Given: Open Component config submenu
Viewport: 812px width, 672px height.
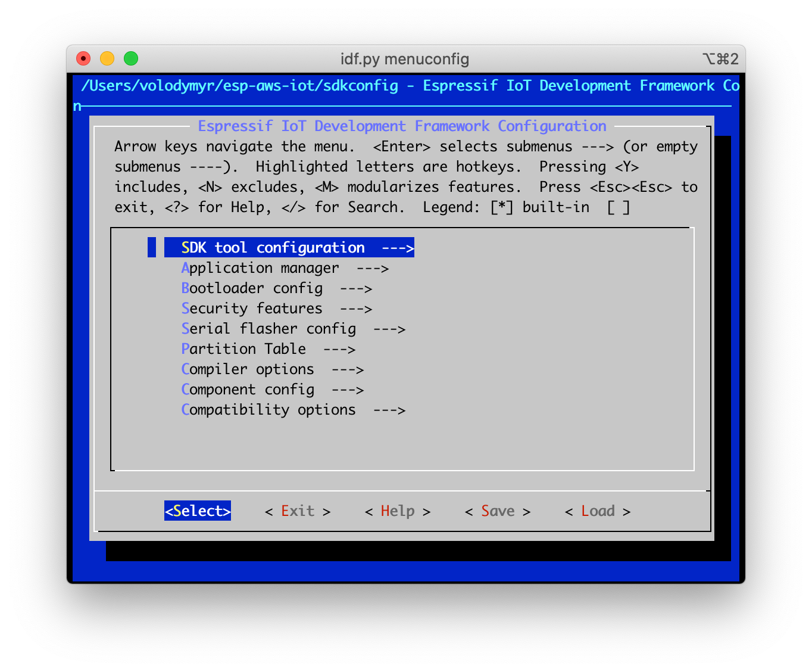Looking at the screenshot, I should (248, 390).
